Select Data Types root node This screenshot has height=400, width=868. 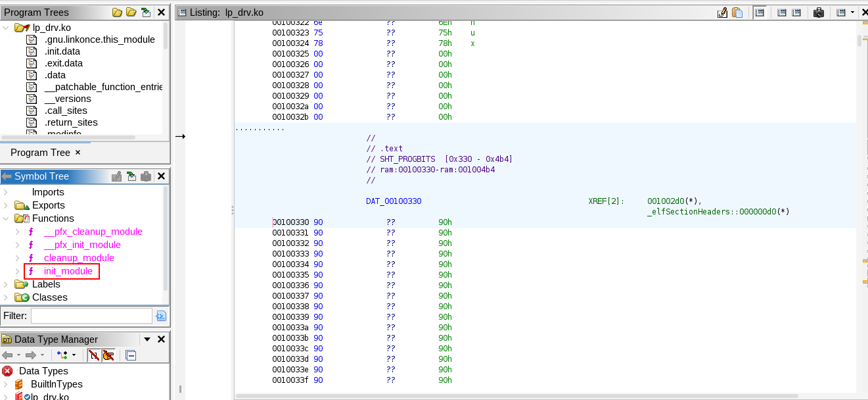43,371
